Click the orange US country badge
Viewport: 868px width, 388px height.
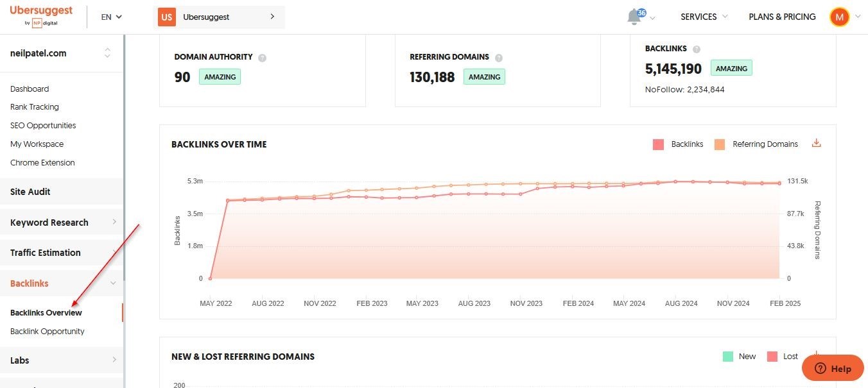pyautogui.click(x=167, y=17)
